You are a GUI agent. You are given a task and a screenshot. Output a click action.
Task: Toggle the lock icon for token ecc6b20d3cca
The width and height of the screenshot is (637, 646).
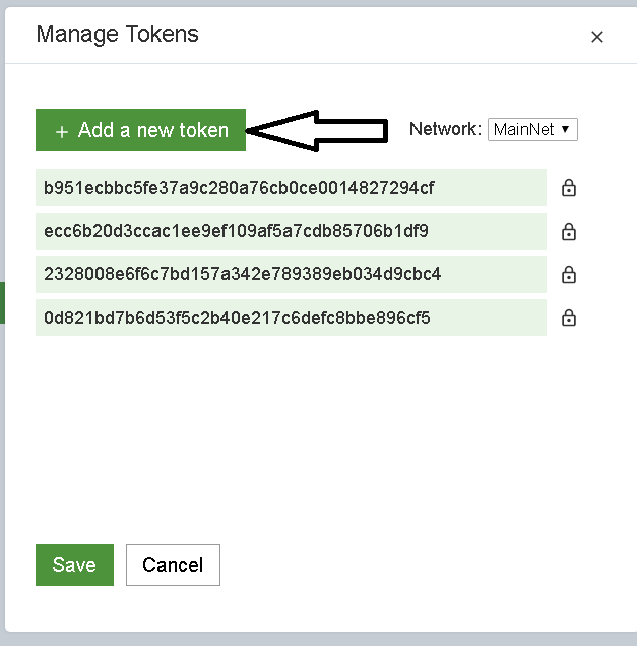pos(569,232)
